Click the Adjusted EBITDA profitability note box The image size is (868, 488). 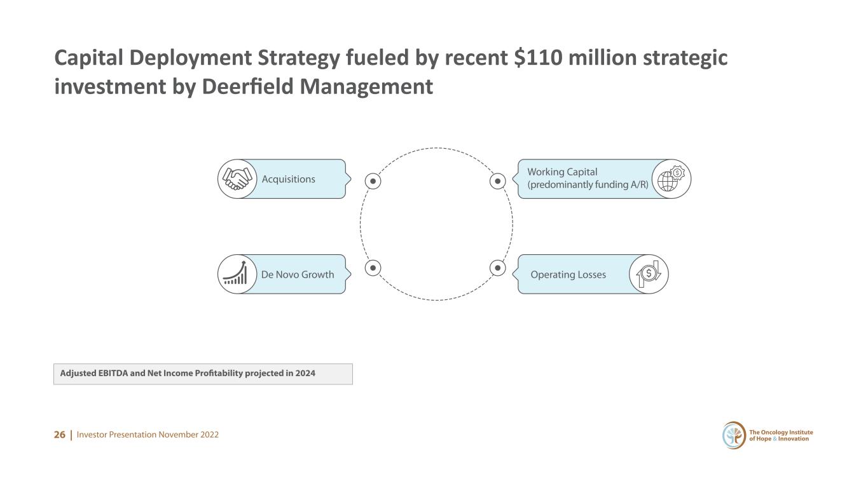click(203, 374)
